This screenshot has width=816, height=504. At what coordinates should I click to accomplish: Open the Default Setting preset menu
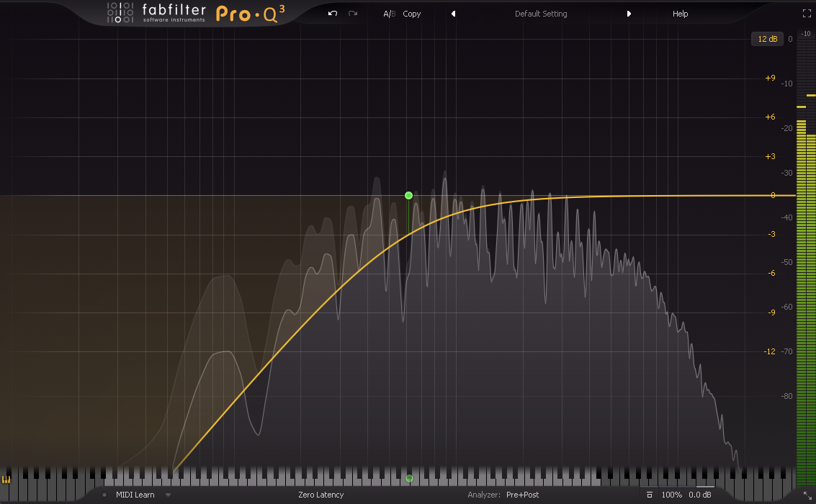[541, 14]
